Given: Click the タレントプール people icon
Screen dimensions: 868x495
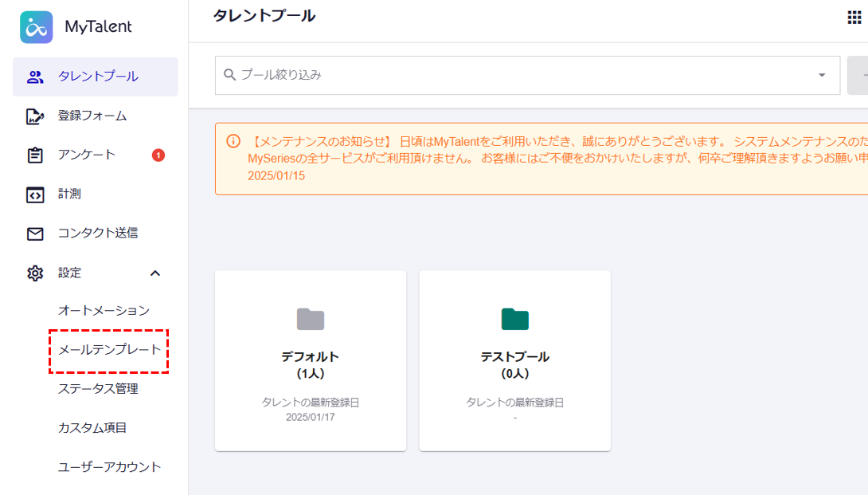Looking at the screenshot, I should [x=35, y=77].
